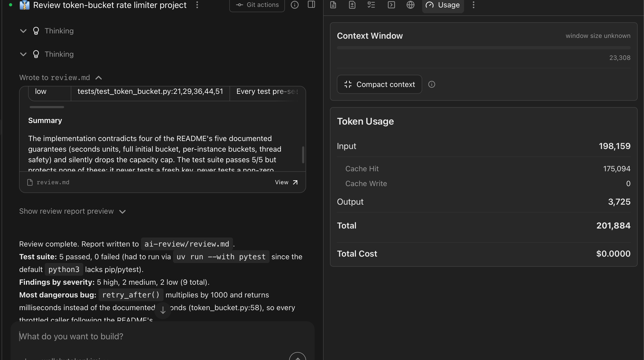Image resolution: width=644 pixels, height=360 pixels.
Task: Click the Cache Write row label
Action: (x=366, y=183)
